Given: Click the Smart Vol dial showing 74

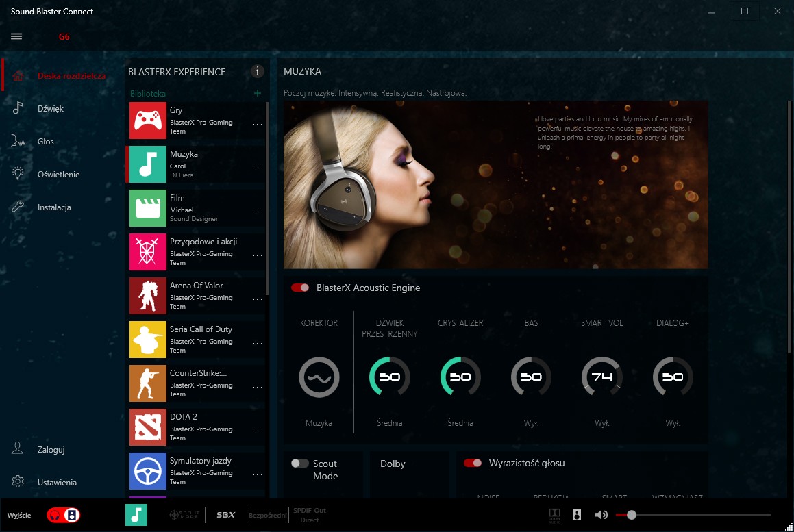Looking at the screenshot, I should tap(601, 377).
